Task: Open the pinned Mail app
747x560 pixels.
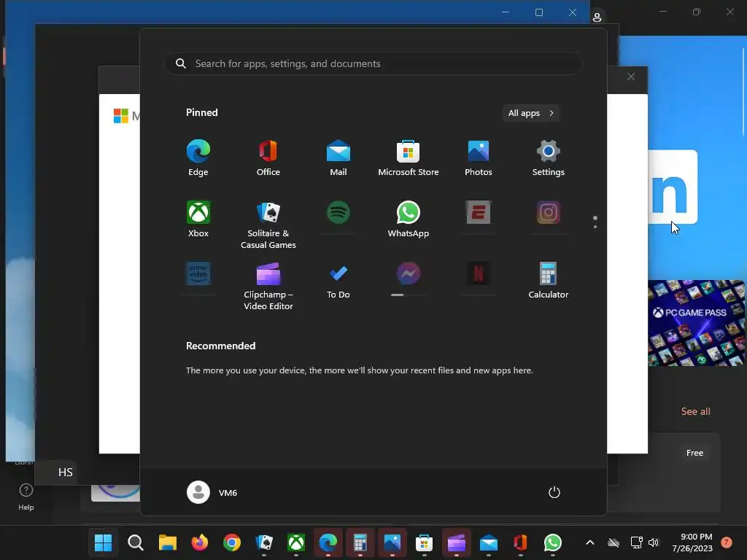Action: pyautogui.click(x=338, y=158)
